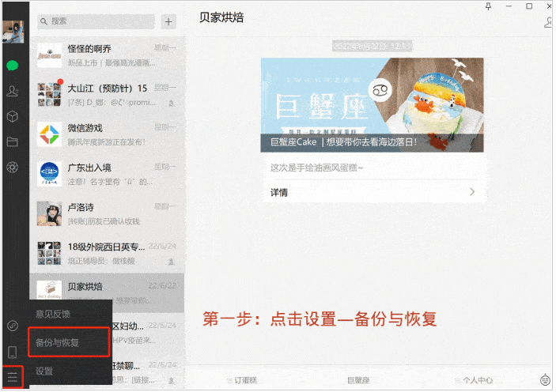Open the Moments shutter icon in the sidebar
The height and width of the screenshot is (392, 556).
point(13,168)
